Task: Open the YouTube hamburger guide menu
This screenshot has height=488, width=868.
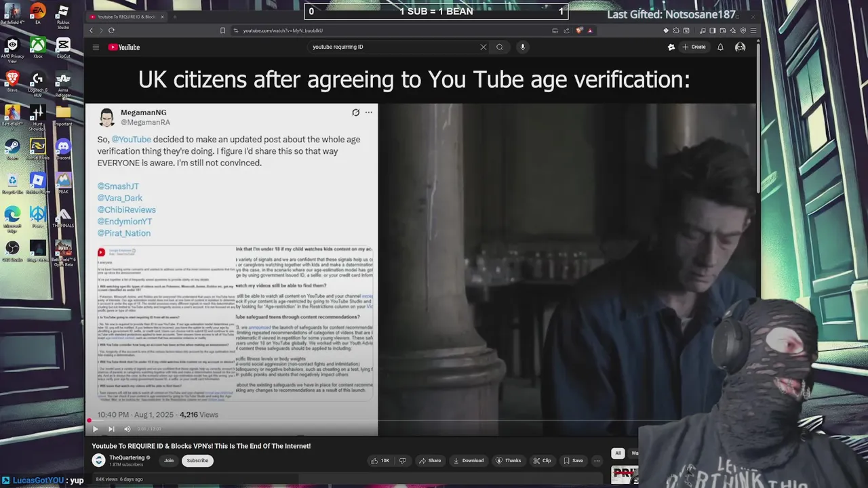Action: pos(96,47)
